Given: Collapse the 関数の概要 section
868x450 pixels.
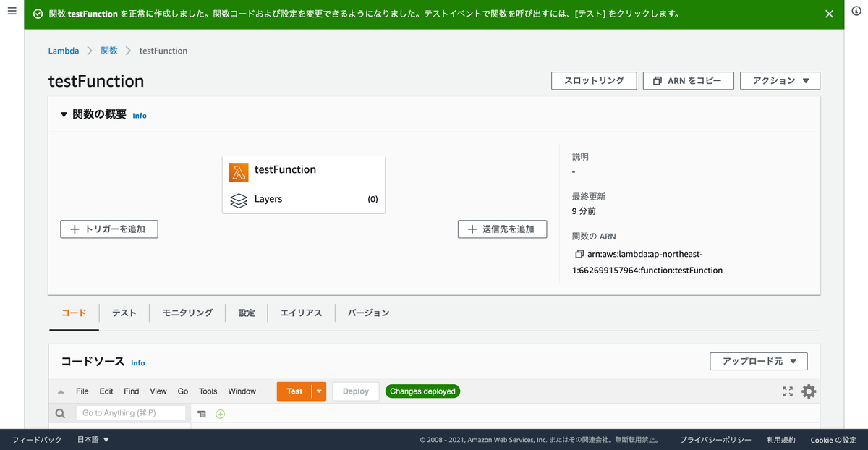Looking at the screenshot, I should point(64,114).
